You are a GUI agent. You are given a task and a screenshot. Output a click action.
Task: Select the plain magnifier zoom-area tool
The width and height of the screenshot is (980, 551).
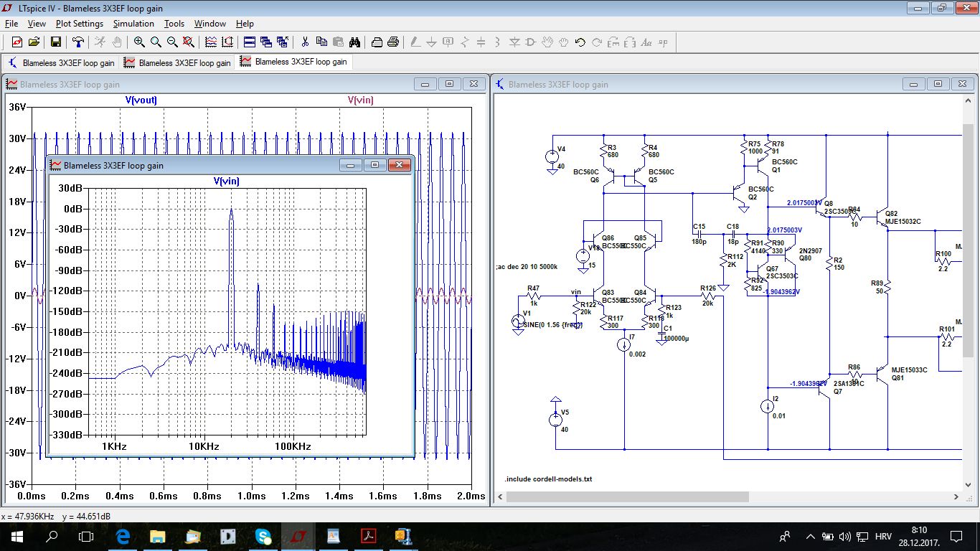click(x=156, y=42)
